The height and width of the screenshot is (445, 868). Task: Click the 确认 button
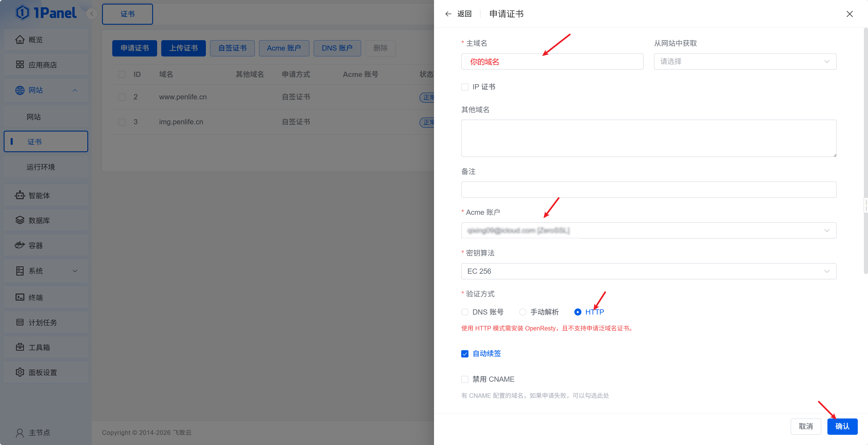(x=842, y=426)
